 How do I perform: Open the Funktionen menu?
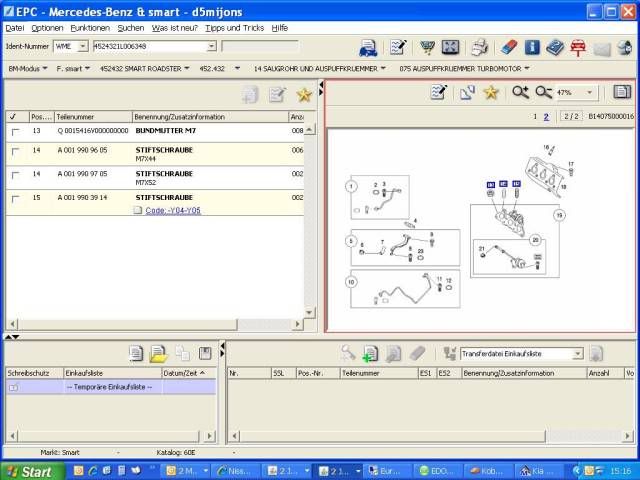pos(90,28)
